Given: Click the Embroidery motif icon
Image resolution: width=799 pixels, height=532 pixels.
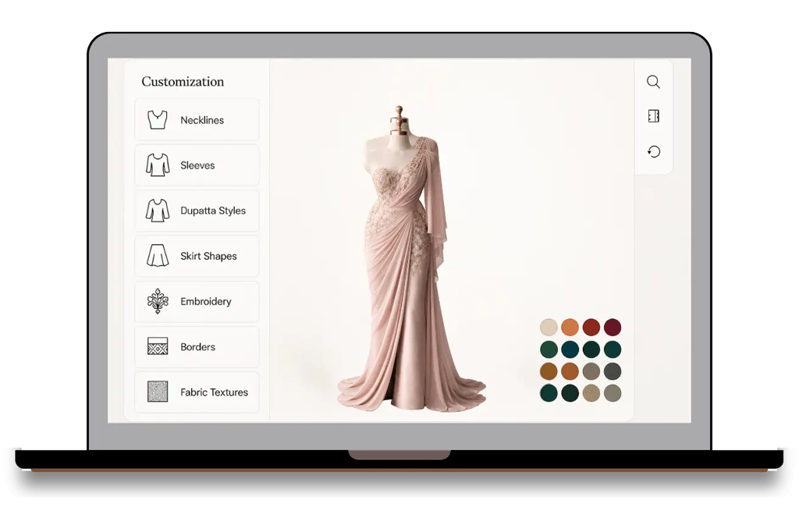Looking at the screenshot, I should pyautogui.click(x=157, y=301).
